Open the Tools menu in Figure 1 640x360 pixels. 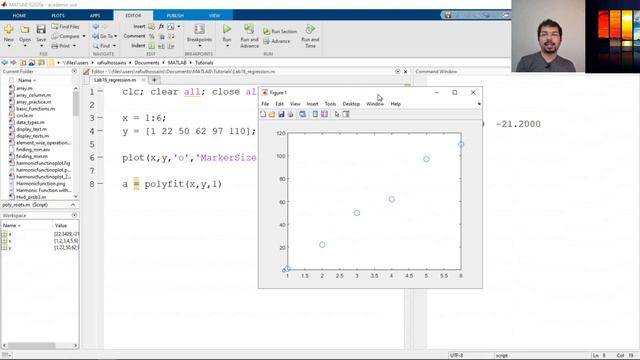[330, 104]
